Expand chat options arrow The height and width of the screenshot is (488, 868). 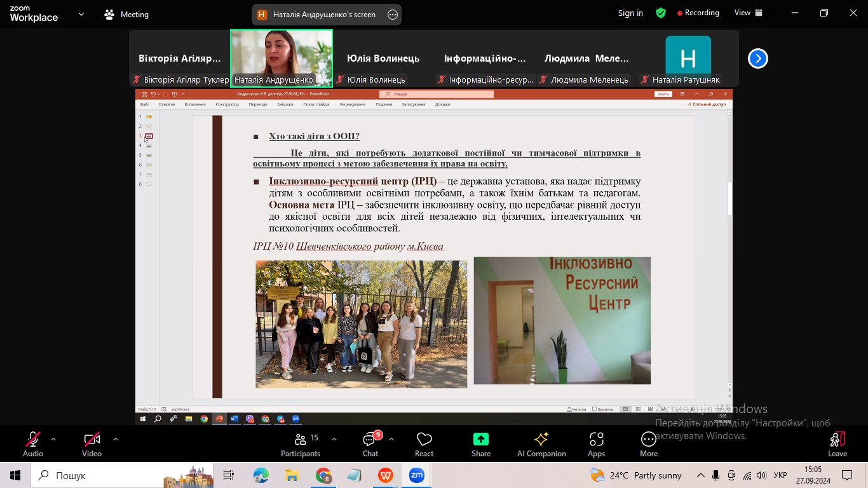391,439
